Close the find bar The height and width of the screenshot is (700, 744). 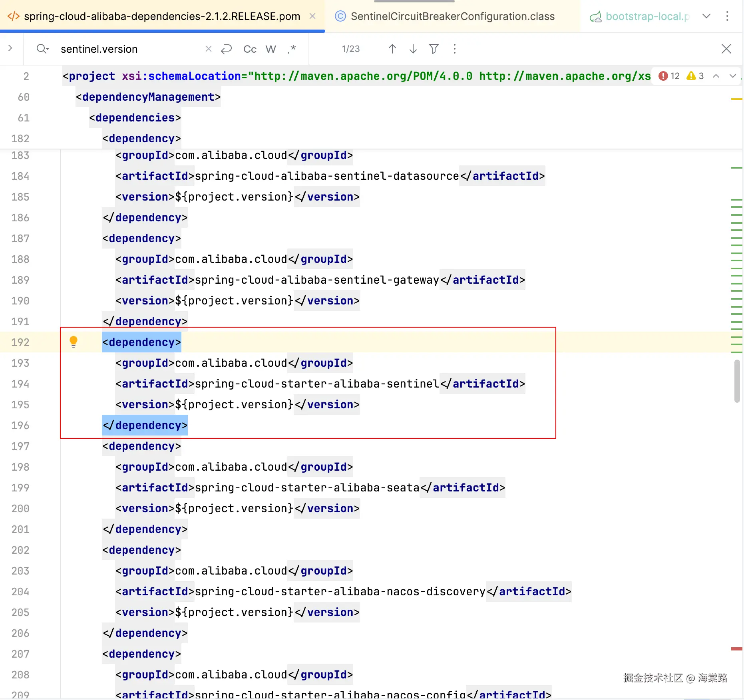click(726, 49)
